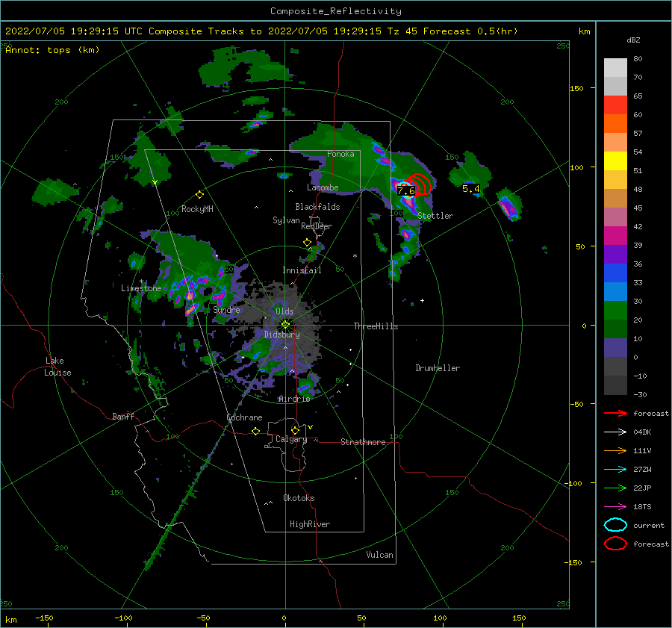
Task: Click the Didsbury town label
Action: (281, 335)
